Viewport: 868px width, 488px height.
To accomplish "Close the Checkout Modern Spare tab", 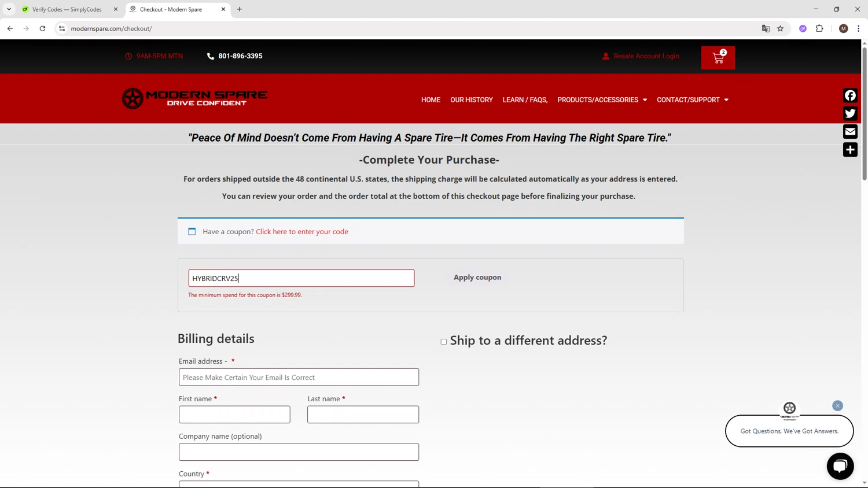I will [x=223, y=9].
